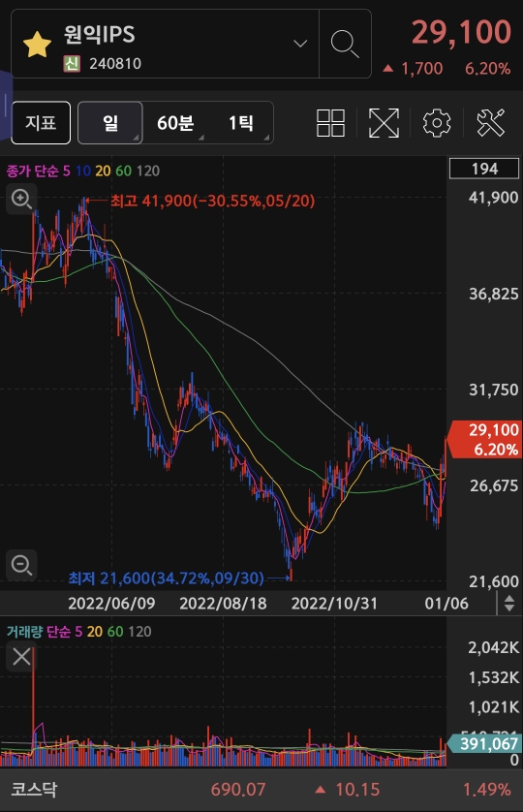Click the 240810 stock code
The image size is (523, 812).
115,64
